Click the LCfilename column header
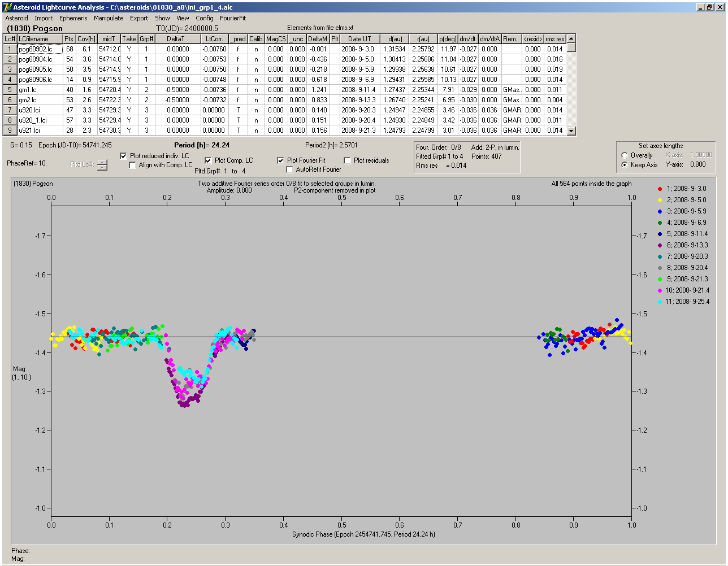The image size is (728, 566). pyautogui.click(x=40, y=39)
